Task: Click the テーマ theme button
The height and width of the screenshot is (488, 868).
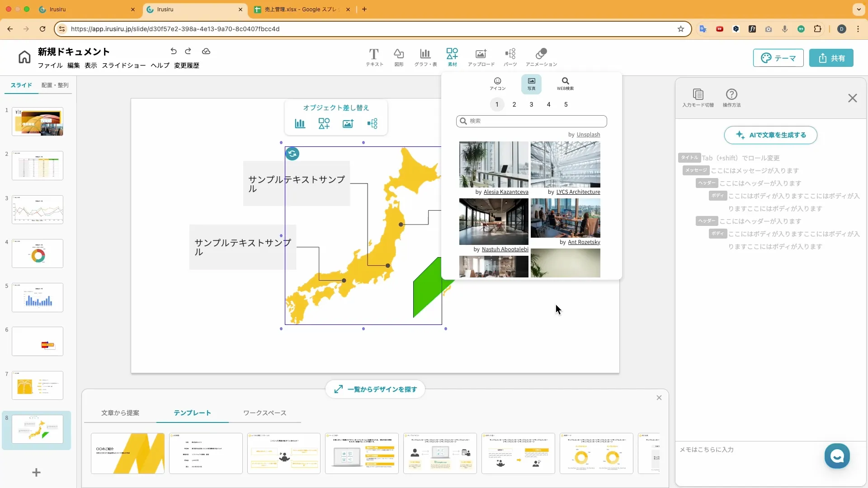Action: (x=778, y=58)
